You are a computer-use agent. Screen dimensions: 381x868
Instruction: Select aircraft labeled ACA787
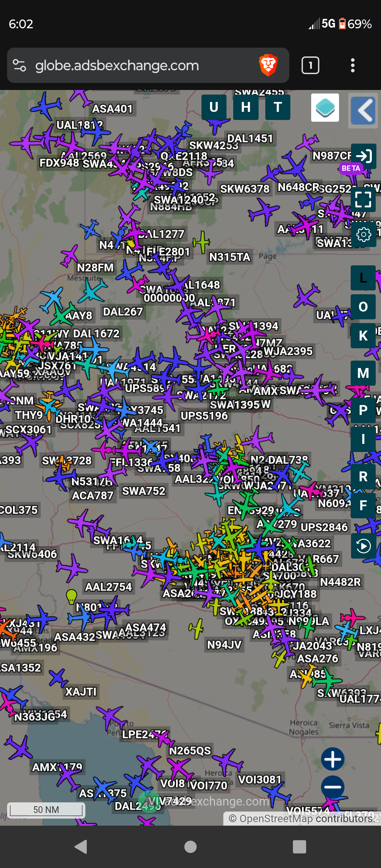(92, 495)
